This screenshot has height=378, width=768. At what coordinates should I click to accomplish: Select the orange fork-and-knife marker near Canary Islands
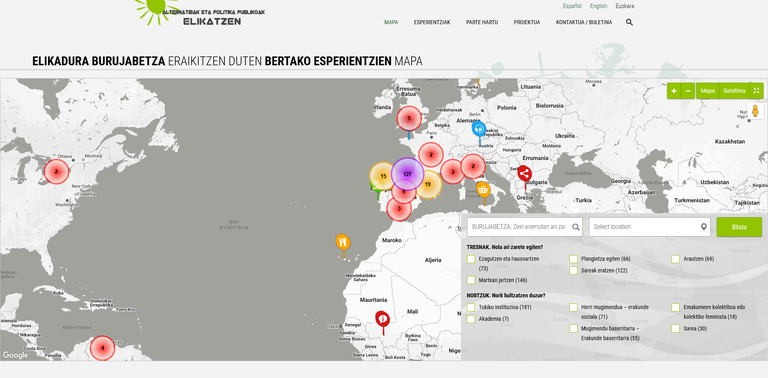point(343,243)
